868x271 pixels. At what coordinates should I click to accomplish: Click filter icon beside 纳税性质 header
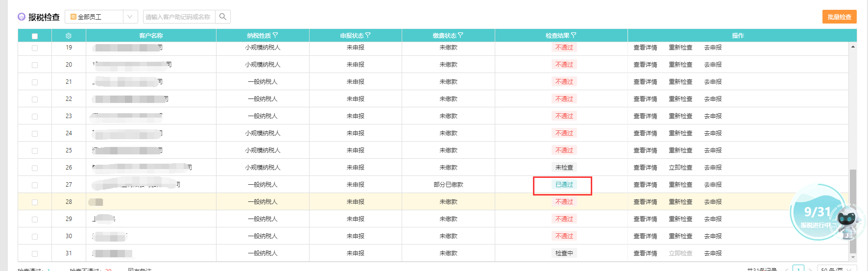(x=275, y=35)
